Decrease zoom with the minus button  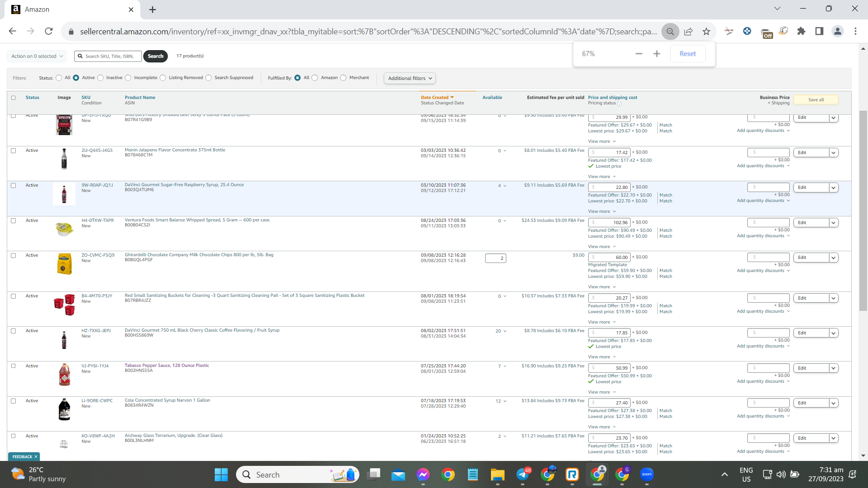pyautogui.click(x=639, y=54)
